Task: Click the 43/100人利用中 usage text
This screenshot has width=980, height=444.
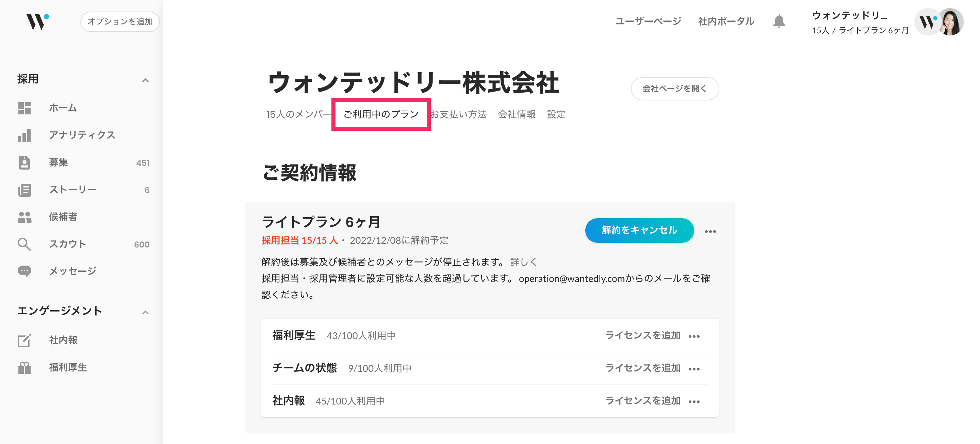Action: (x=361, y=336)
